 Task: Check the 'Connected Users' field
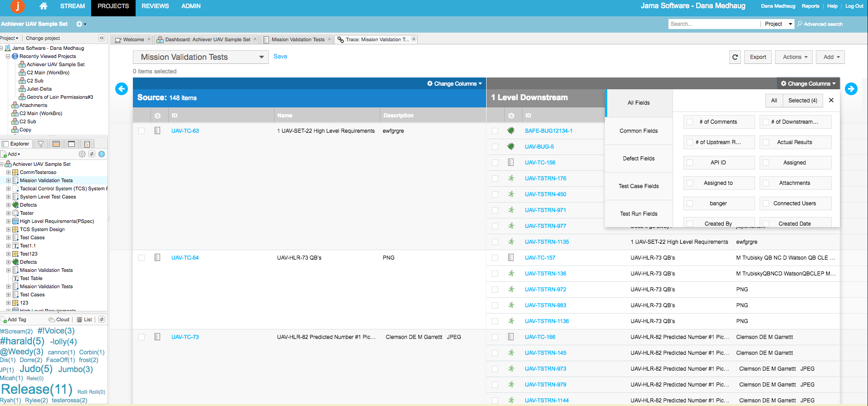click(x=766, y=203)
